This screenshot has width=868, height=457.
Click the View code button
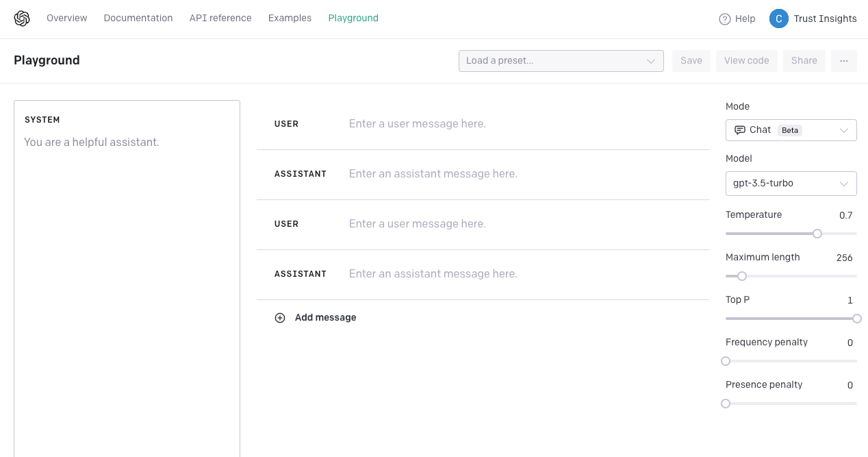point(747,60)
